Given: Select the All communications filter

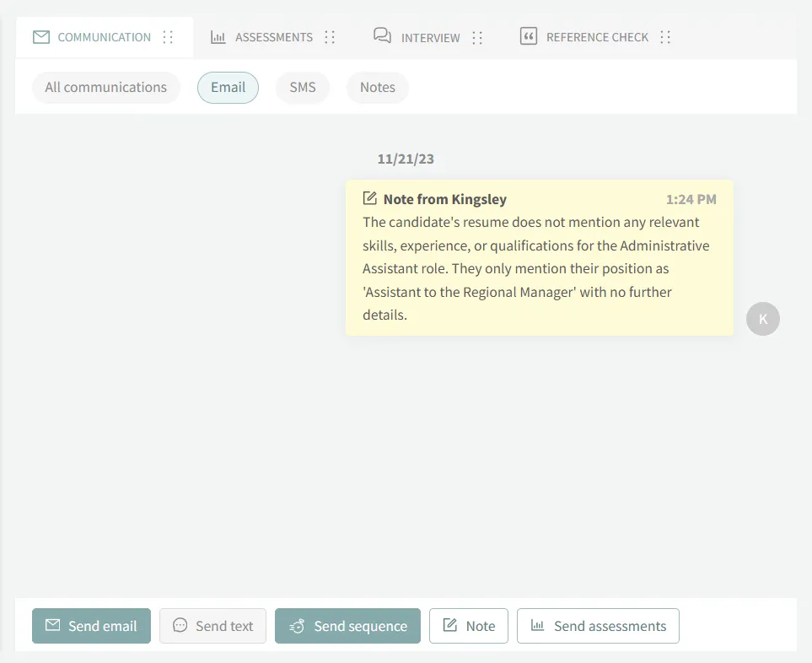Looking at the screenshot, I should [106, 88].
